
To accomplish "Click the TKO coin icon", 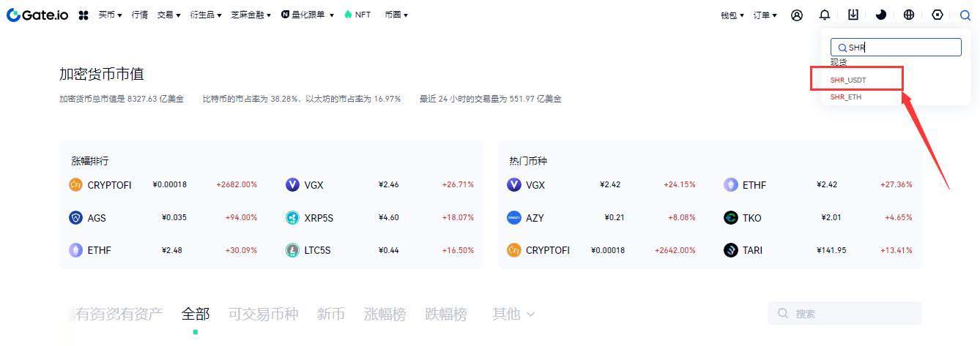I will 731,217.
